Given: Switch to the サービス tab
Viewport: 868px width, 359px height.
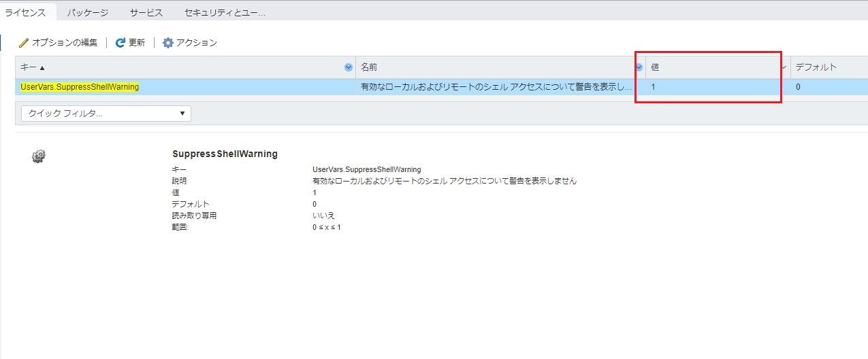Looking at the screenshot, I should point(146,12).
